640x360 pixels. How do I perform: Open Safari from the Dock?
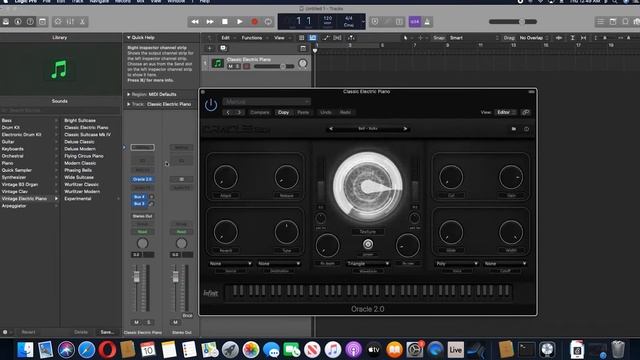[87, 350]
